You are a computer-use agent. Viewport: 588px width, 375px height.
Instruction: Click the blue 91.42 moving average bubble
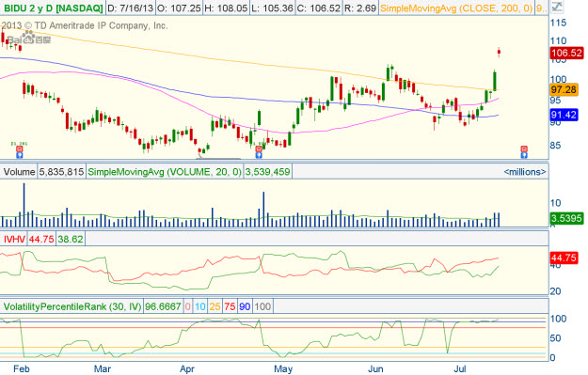[564, 115]
